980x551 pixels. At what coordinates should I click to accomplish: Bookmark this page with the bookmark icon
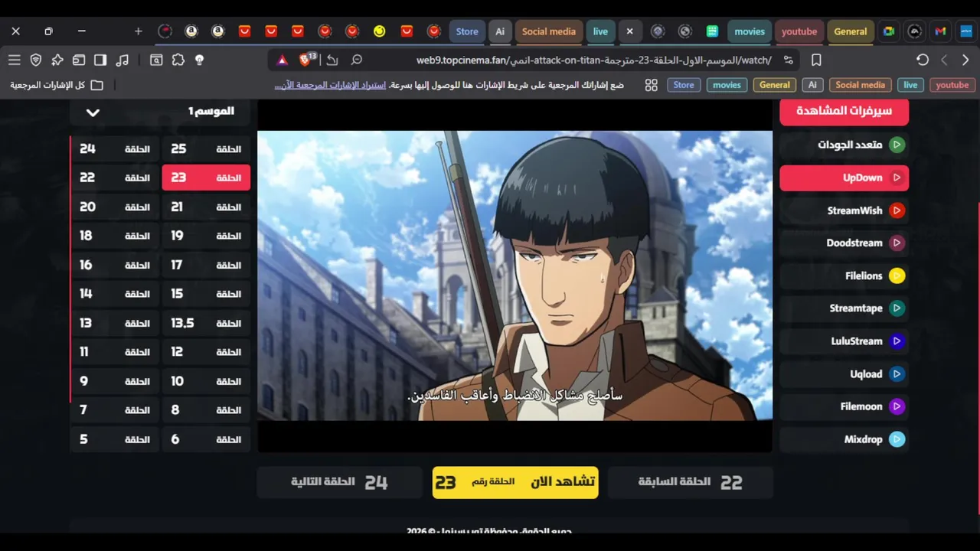816,60
